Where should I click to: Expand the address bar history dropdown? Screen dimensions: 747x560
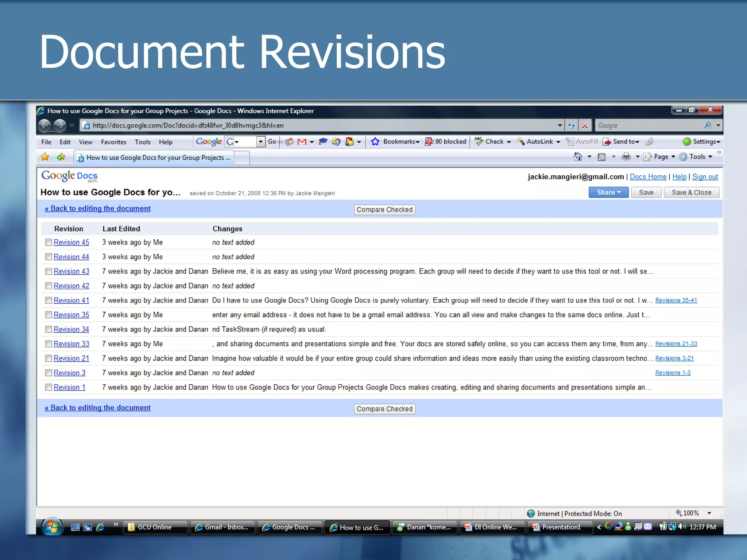pos(560,125)
